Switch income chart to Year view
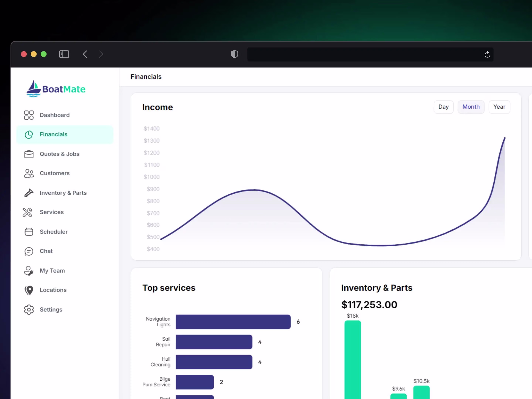 (x=499, y=107)
